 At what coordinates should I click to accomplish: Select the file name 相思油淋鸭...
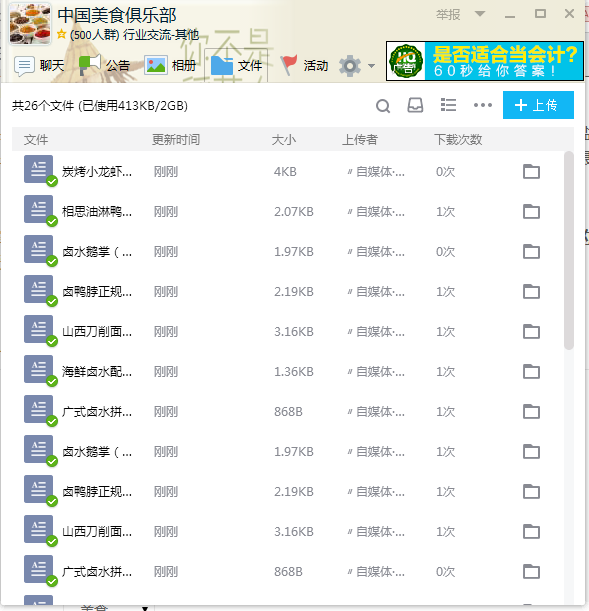97,212
